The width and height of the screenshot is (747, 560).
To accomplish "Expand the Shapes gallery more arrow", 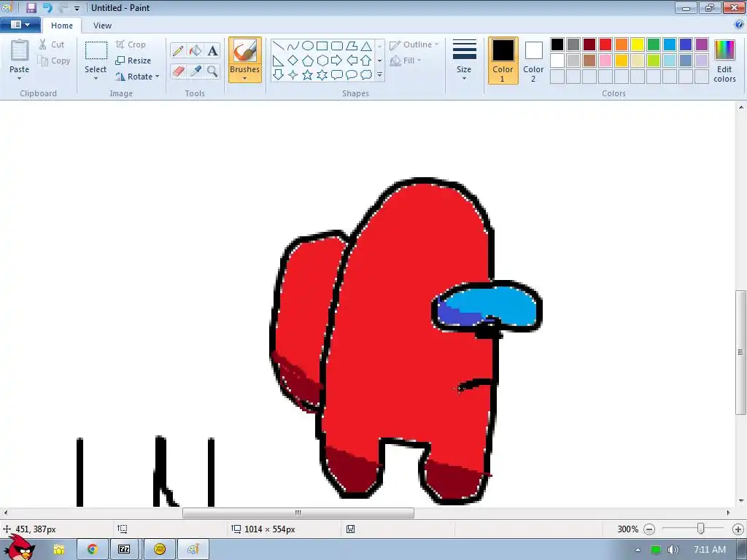I will click(379, 75).
